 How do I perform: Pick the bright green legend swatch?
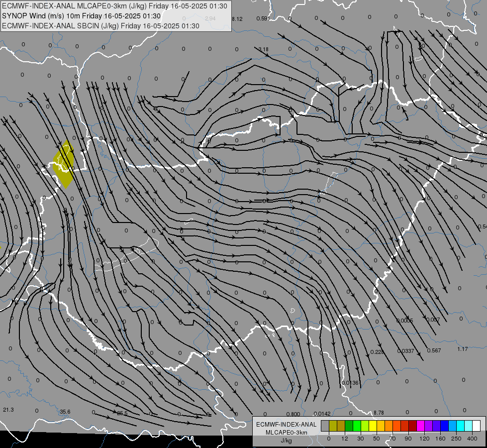point(357,426)
